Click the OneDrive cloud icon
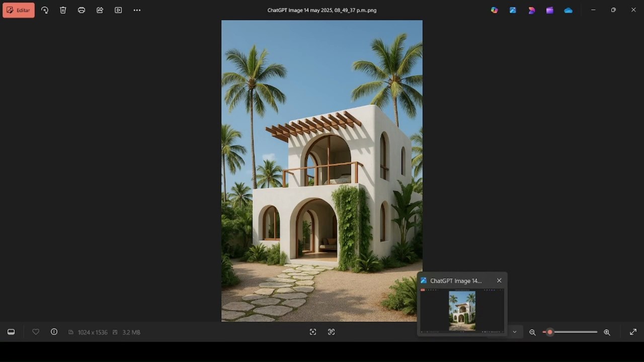The width and height of the screenshot is (644, 362). [x=569, y=10]
